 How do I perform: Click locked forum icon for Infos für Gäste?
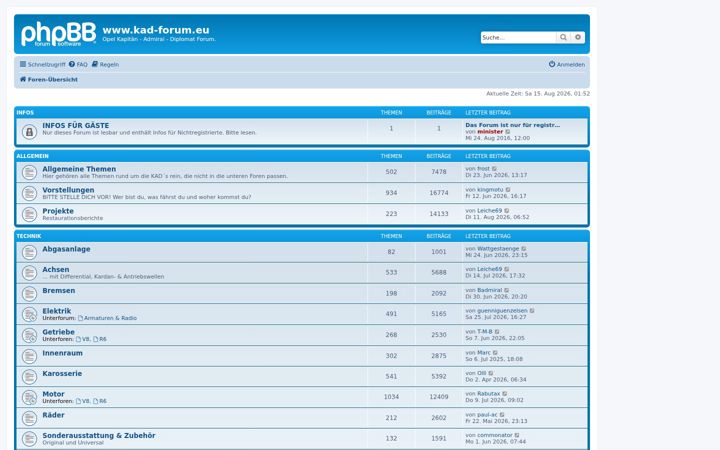[x=29, y=132]
